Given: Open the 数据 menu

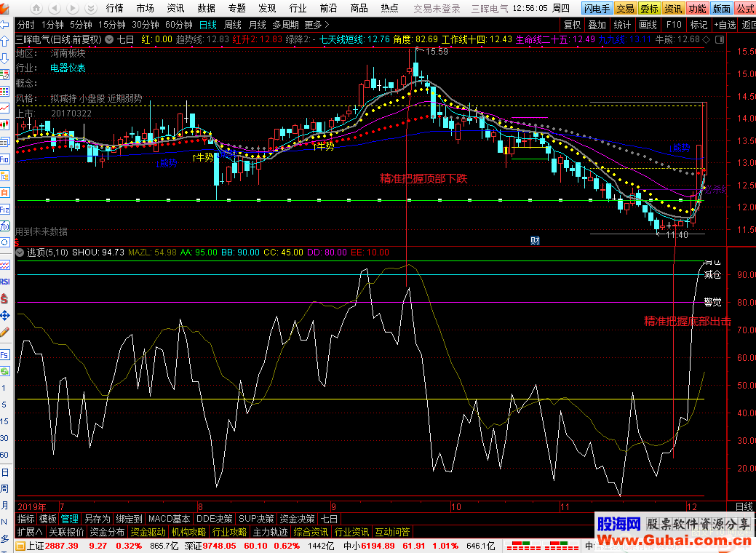Looking at the screenshot, I should pyautogui.click(x=207, y=8).
